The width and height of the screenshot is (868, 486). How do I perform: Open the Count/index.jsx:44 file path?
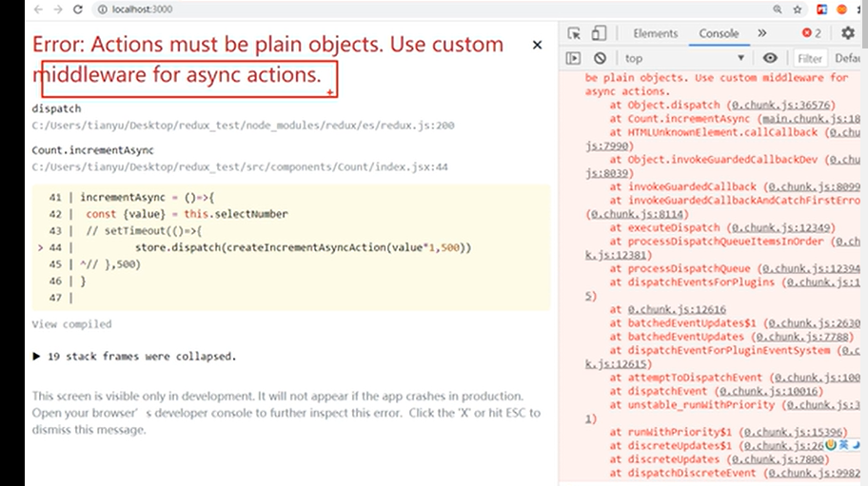pyautogui.click(x=240, y=167)
